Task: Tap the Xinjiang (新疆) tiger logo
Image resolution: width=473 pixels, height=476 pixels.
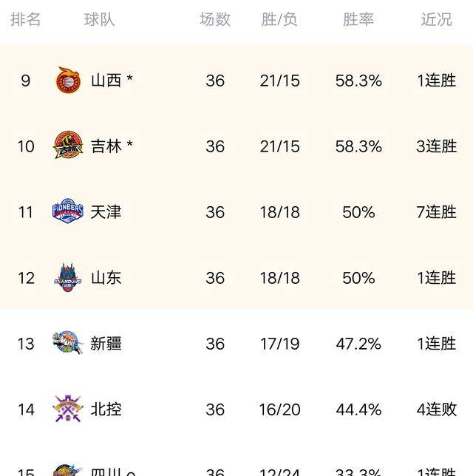Action: [x=68, y=343]
